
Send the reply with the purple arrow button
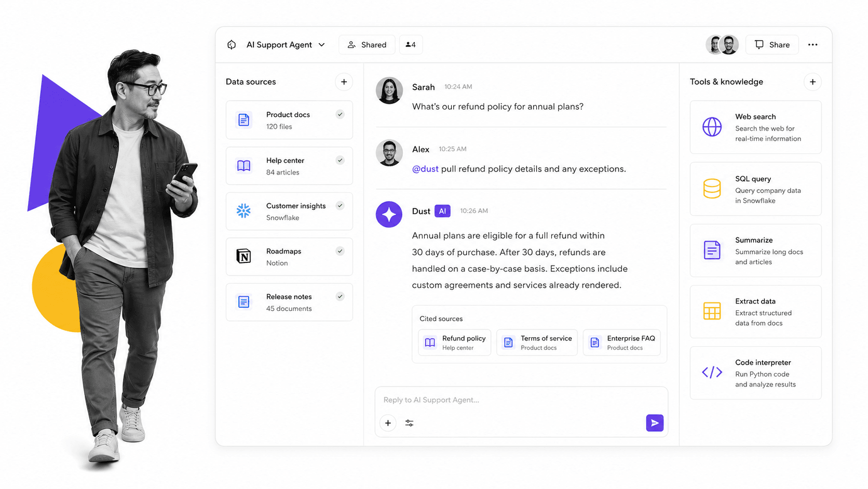[654, 423]
